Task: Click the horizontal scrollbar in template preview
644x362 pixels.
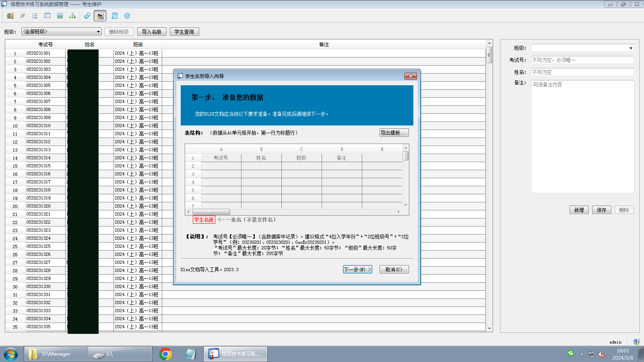Action: tap(211, 212)
